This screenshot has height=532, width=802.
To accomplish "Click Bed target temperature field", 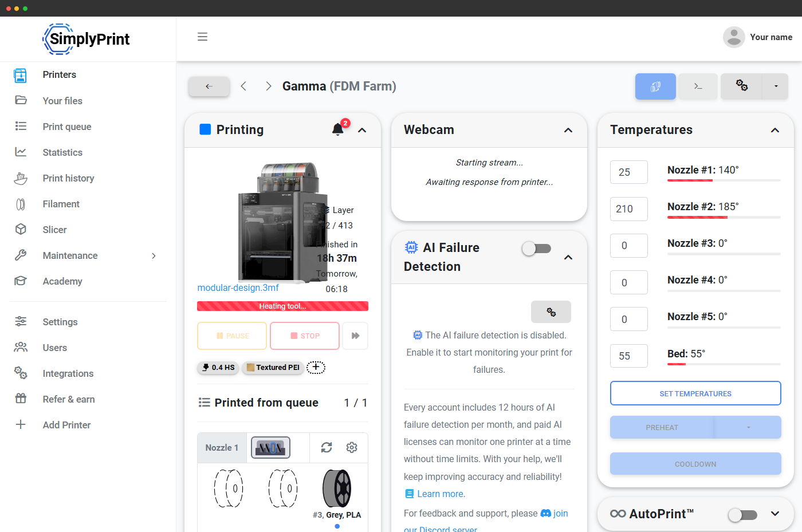I will (x=629, y=356).
